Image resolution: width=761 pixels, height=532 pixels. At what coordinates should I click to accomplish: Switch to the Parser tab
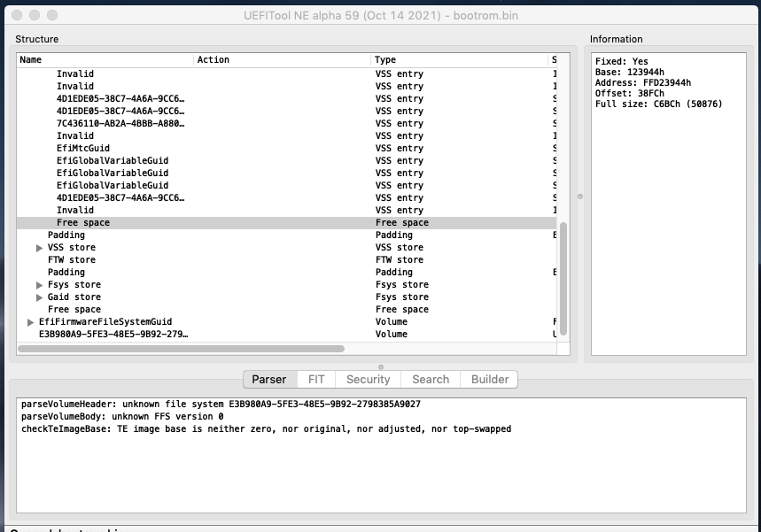(x=268, y=379)
